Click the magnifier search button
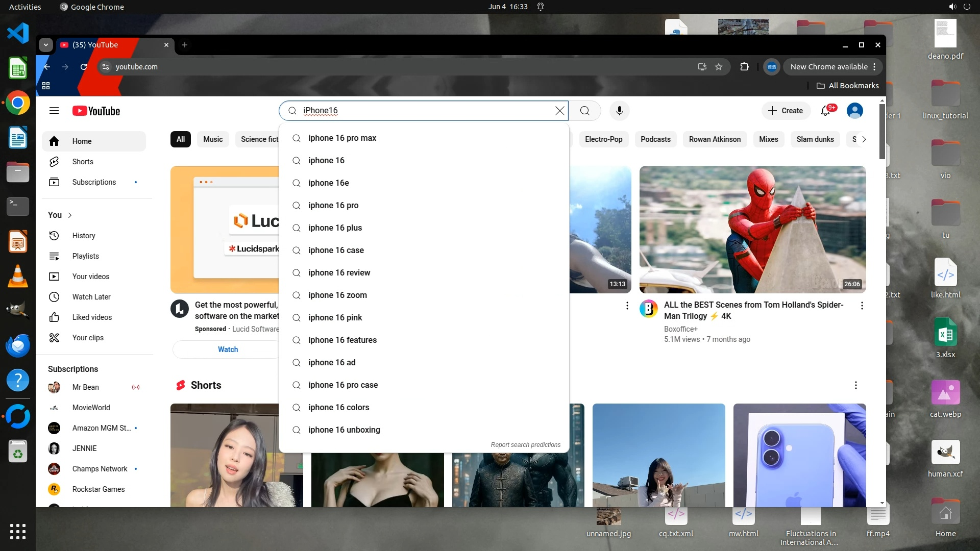Viewport: 980px width, 551px height. coord(585,111)
